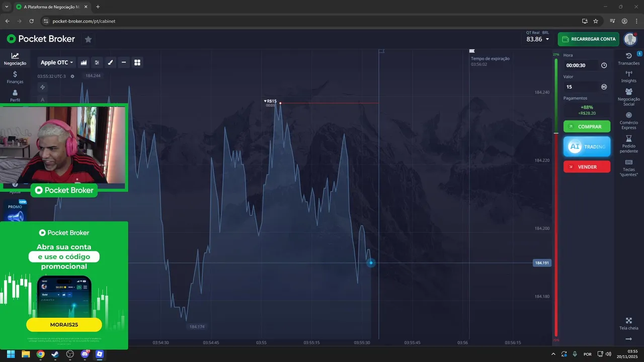Open Chrome profile icon
The width and height of the screenshot is (644, 362).
(624, 21)
